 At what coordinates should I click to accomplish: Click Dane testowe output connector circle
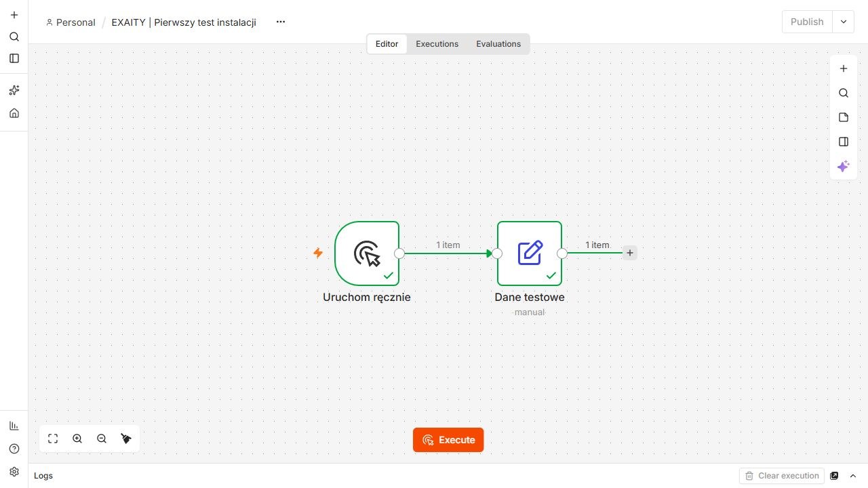coord(562,253)
